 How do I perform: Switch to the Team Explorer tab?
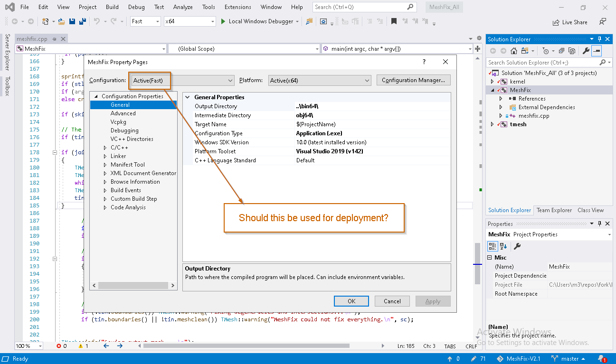(x=554, y=210)
